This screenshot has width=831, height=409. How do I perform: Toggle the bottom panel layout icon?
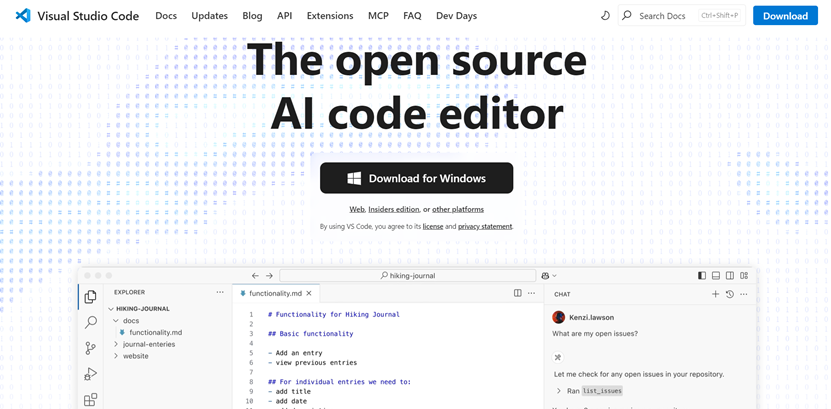(x=716, y=275)
